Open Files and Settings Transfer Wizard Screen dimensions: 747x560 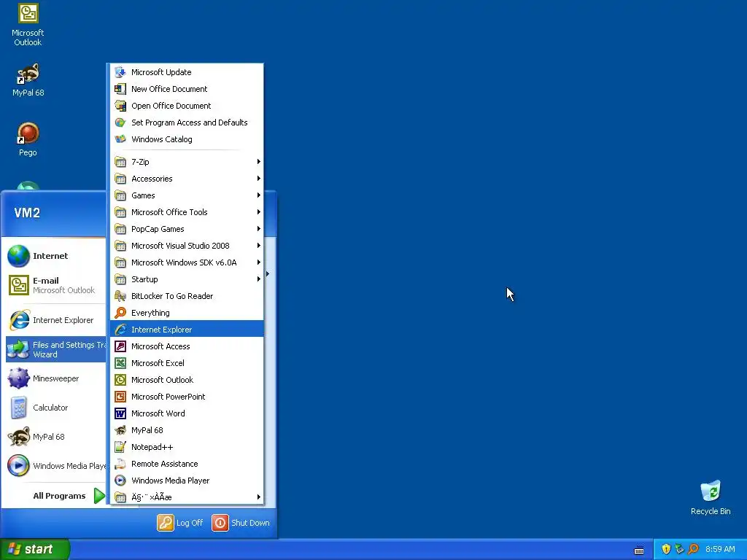(x=55, y=349)
